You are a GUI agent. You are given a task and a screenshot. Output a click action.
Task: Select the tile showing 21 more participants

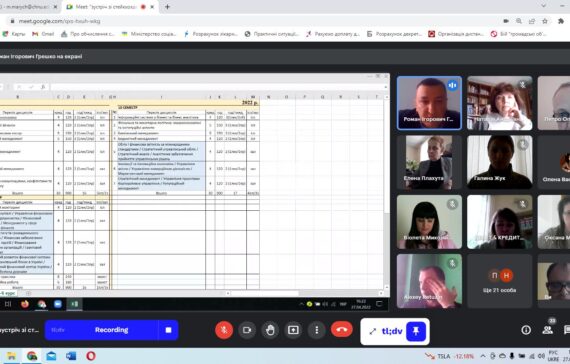pyautogui.click(x=499, y=281)
